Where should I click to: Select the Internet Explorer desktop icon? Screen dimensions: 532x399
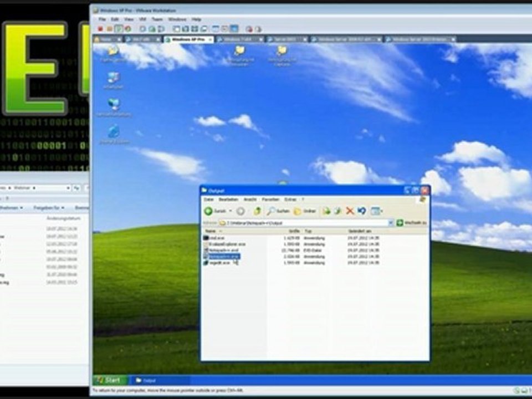pos(114,135)
